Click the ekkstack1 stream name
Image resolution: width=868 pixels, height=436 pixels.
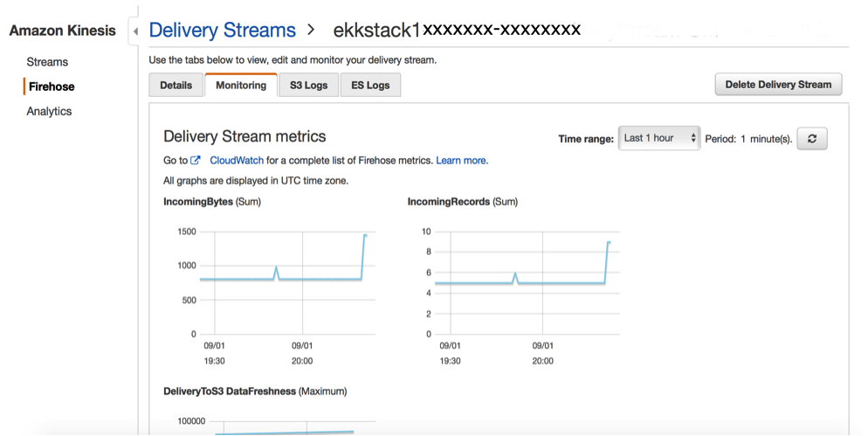click(457, 30)
